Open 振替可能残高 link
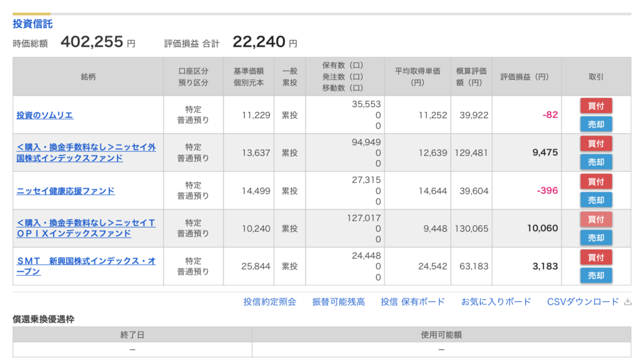This screenshot has width=644, height=362. point(338,302)
